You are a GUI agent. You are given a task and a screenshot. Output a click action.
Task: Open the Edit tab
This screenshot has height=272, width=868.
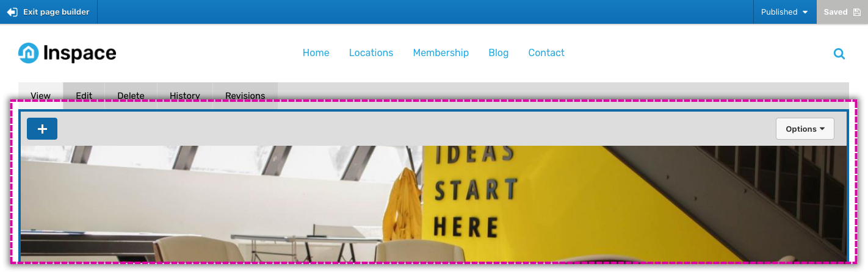point(84,96)
